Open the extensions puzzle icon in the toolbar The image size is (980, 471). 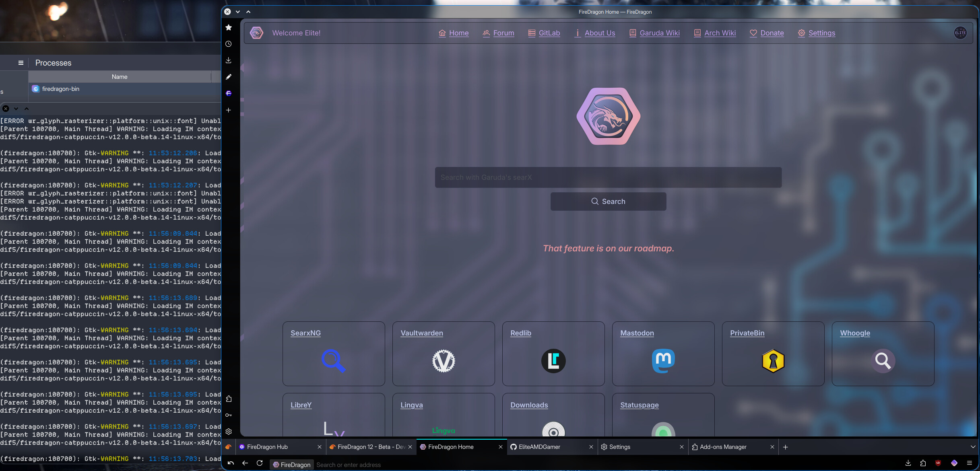click(923, 463)
